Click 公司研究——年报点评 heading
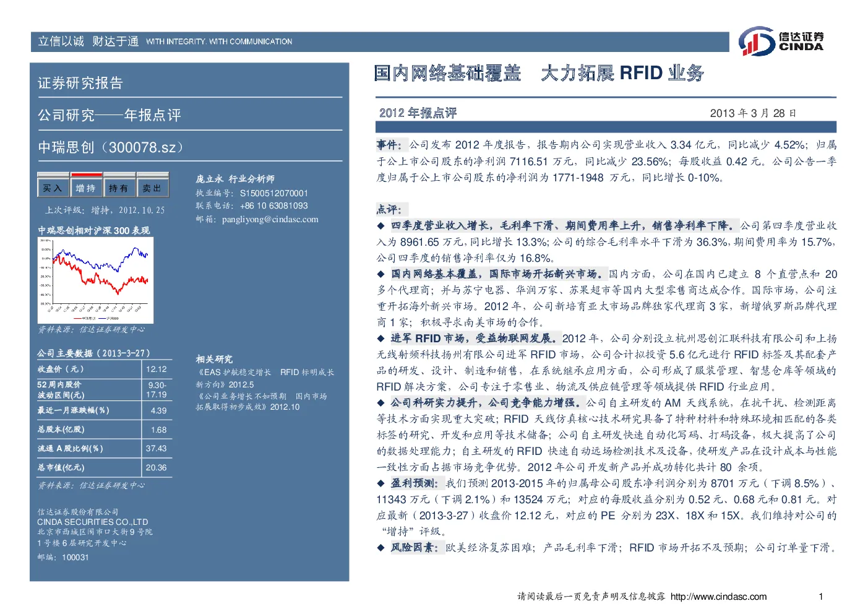Viewport: 868px width, 614px height. (x=110, y=115)
